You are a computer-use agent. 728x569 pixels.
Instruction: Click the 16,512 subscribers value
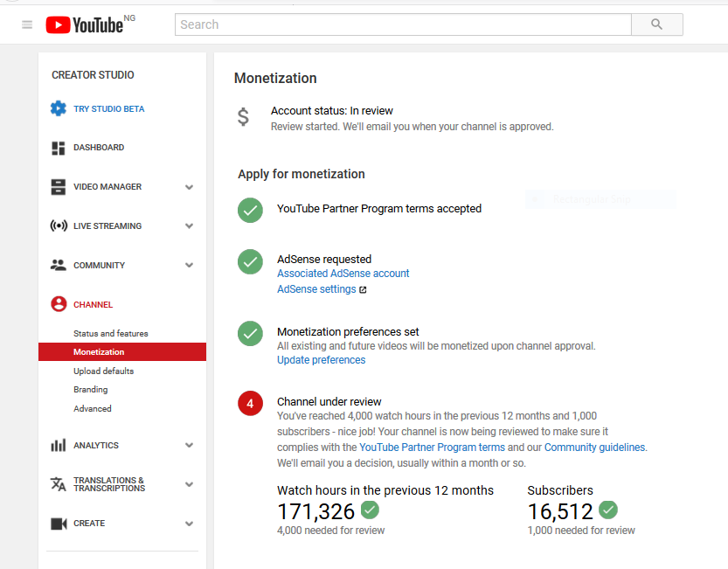[560, 511]
